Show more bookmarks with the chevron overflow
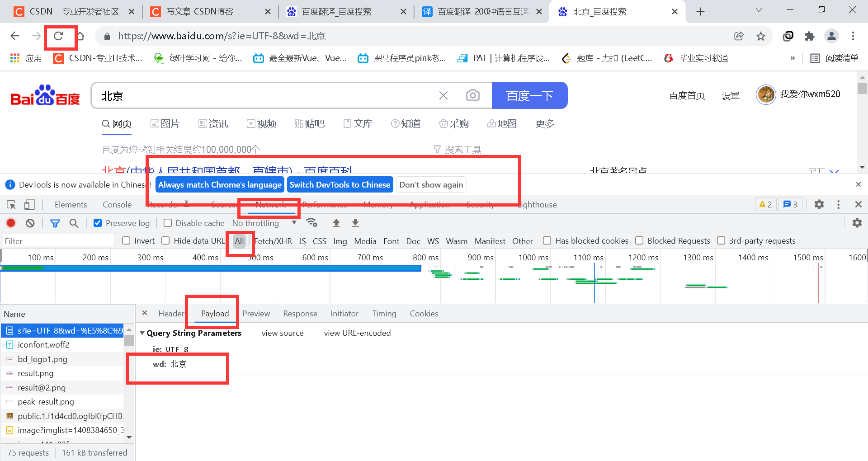Image resolution: width=868 pixels, height=461 pixels. (x=793, y=58)
